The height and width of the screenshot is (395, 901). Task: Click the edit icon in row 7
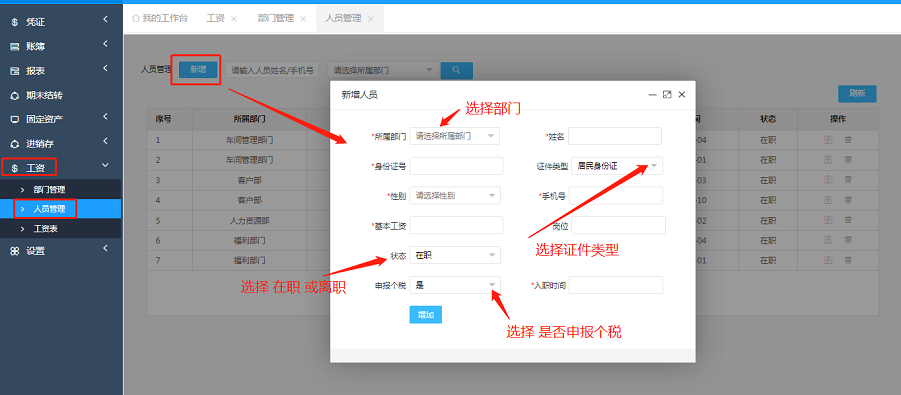click(828, 260)
